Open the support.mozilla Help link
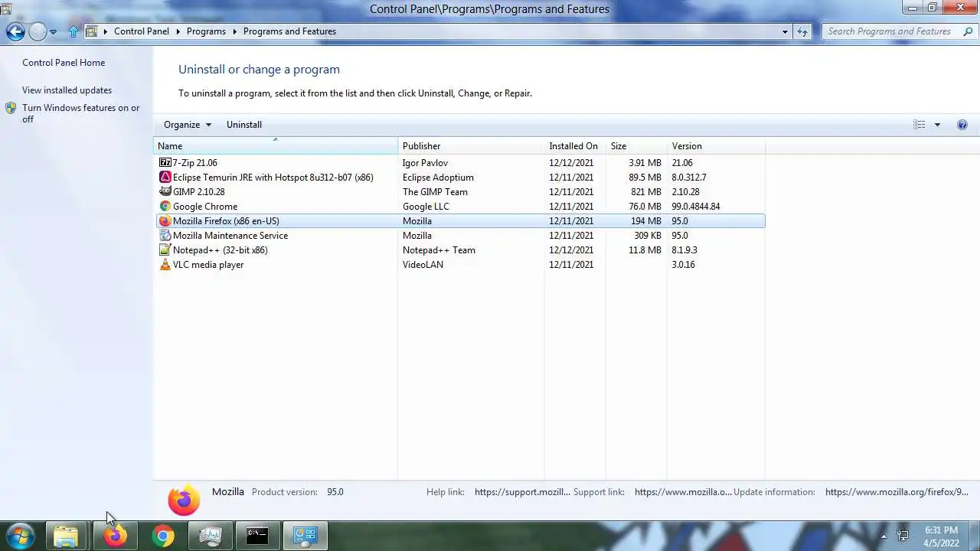This screenshot has width=980, height=551. (x=522, y=492)
